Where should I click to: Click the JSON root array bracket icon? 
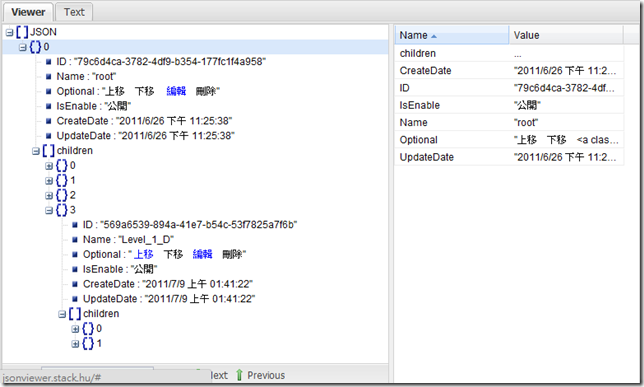pos(22,32)
